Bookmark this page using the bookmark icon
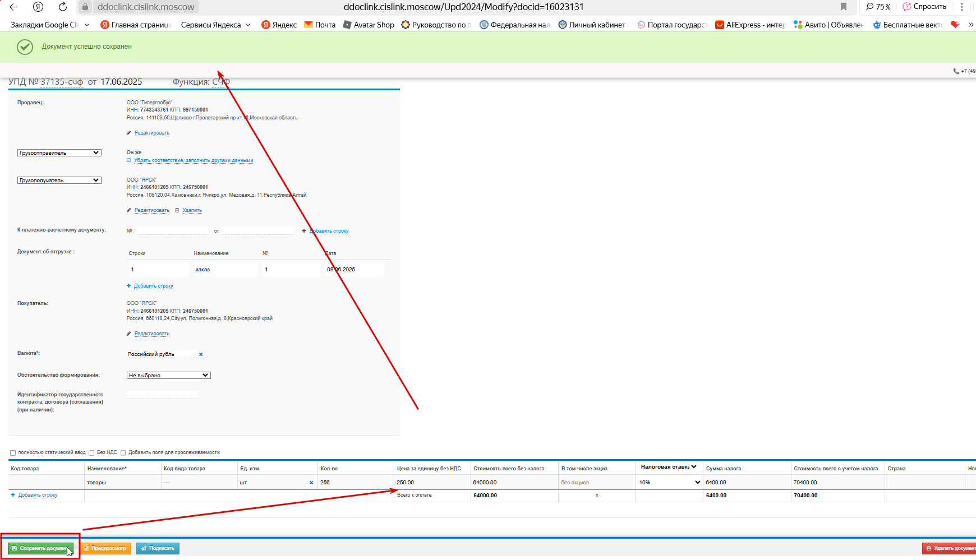Image resolution: width=976 pixels, height=560 pixels. [844, 7]
